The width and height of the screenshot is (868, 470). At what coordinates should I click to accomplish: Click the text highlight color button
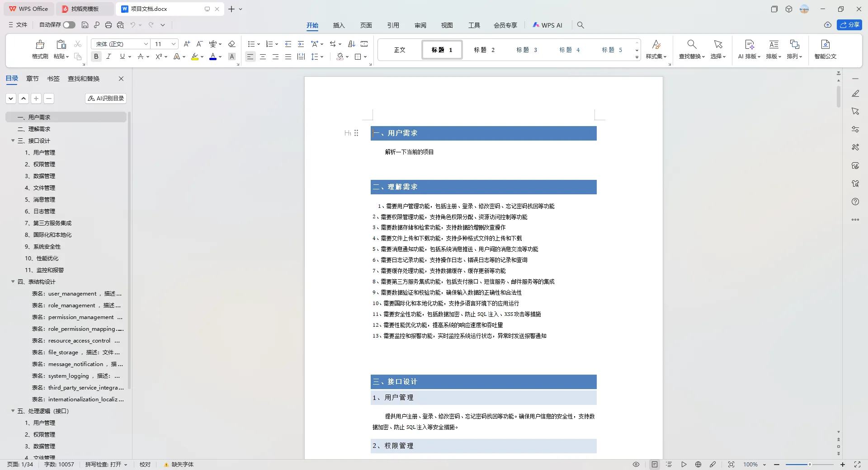(x=195, y=56)
